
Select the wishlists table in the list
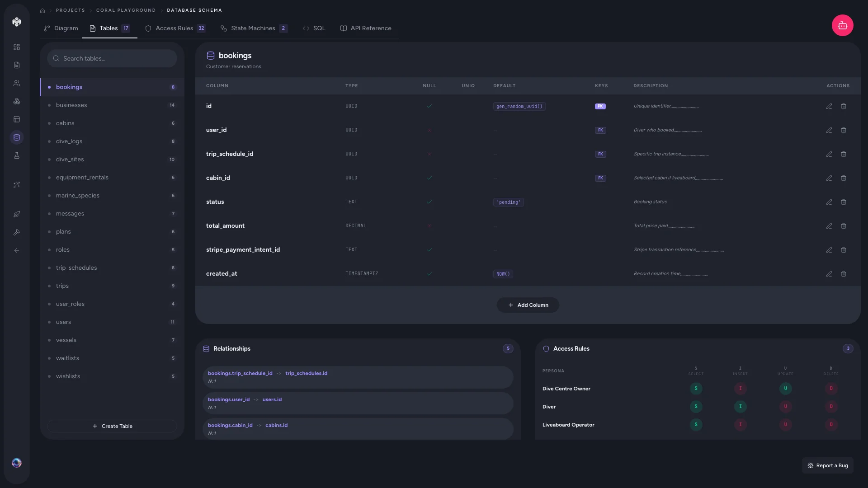[112, 376]
